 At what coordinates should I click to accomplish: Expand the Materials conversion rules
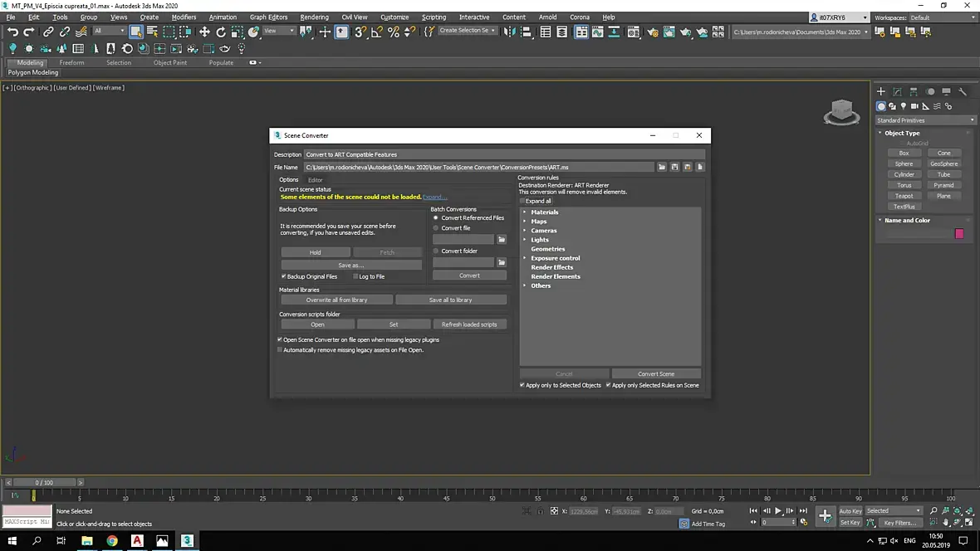coord(525,212)
